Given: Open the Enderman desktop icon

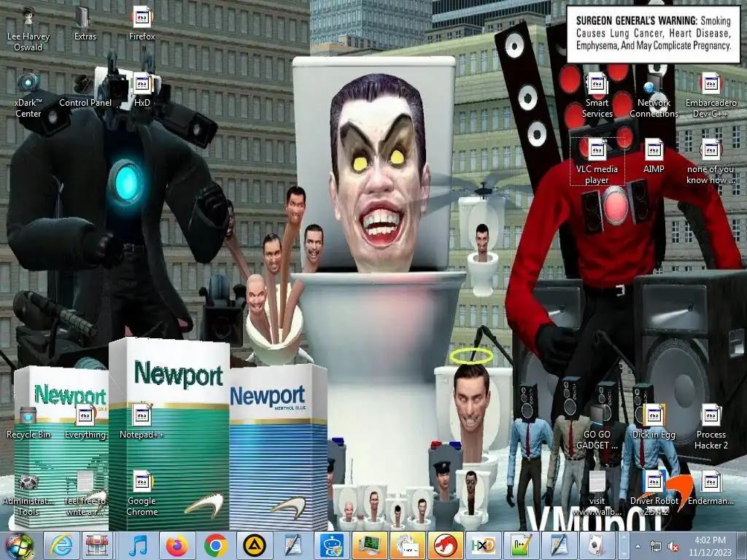Looking at the screenshot, I should pyautogui.click(x=711, y=489).
